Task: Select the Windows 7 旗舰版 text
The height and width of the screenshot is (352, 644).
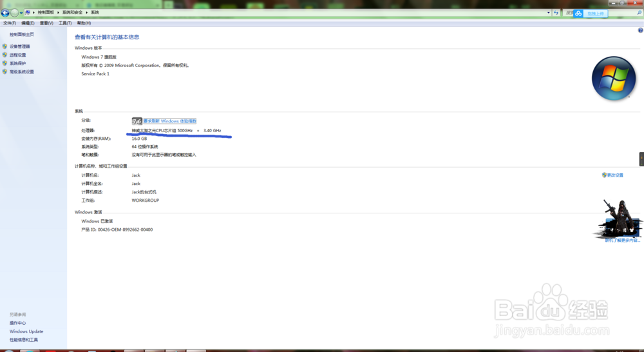Action: [99, 57]
